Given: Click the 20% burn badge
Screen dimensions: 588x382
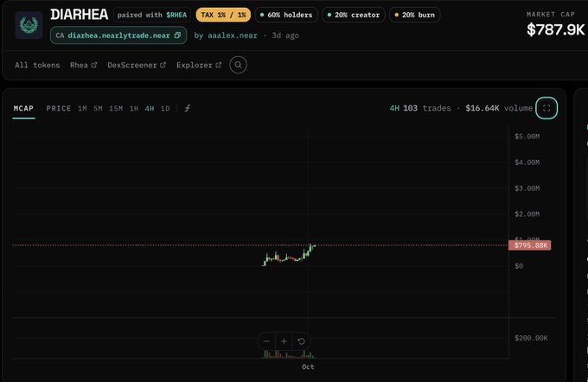Looking at the screenshot, I should (x=414, y=15).
